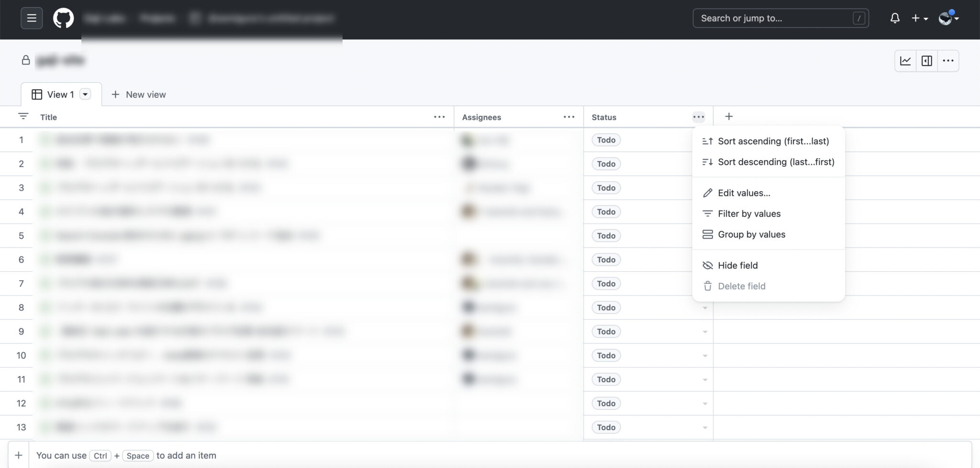Switch to the View 1 tab
Viewport: 980px width, 468px height.
60,94
